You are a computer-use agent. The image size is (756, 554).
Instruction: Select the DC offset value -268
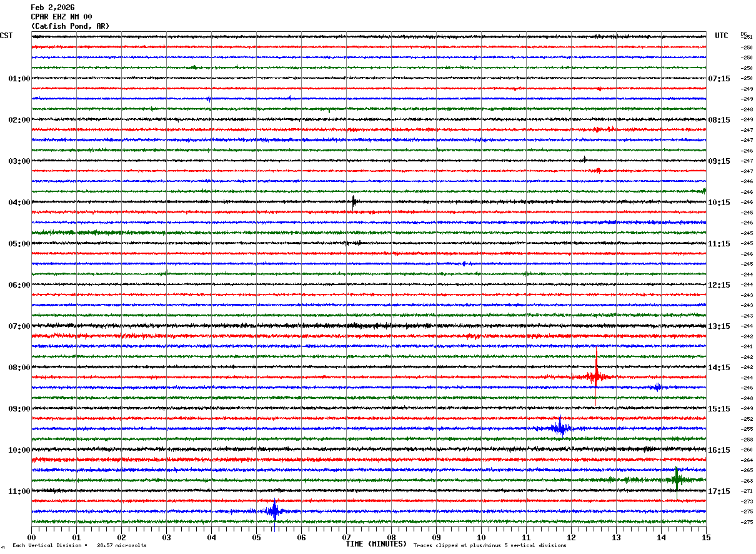(747, 481)
